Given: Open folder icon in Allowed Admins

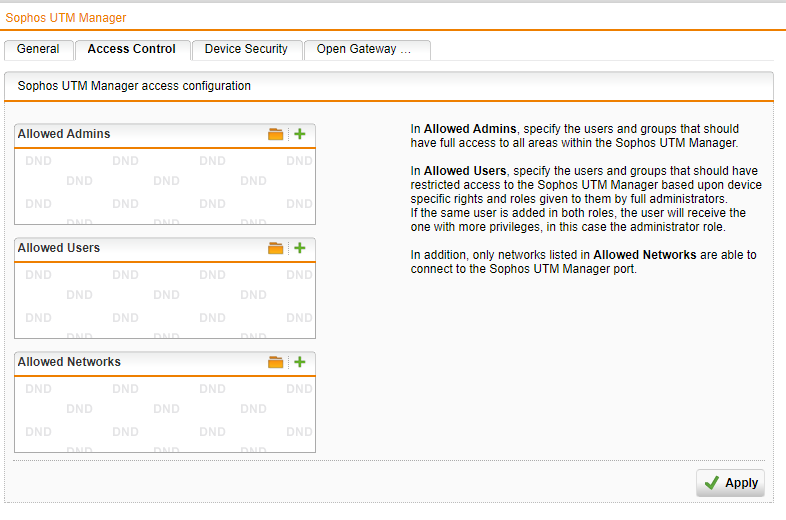Looking at the screenshot, I should (275, 134).
